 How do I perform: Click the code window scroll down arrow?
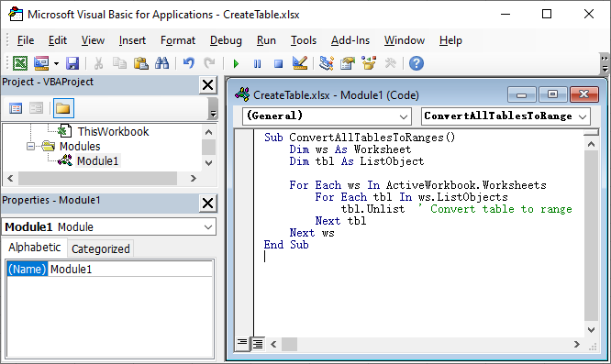tap(591, 330)
